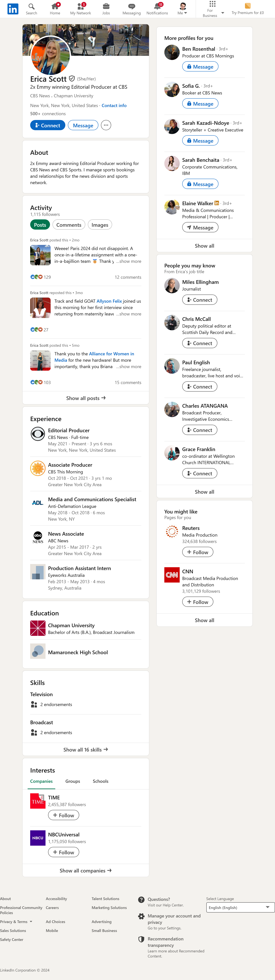Open the Jobs briefcase icon
Screen dimensions: 275x980
point(106,6)
